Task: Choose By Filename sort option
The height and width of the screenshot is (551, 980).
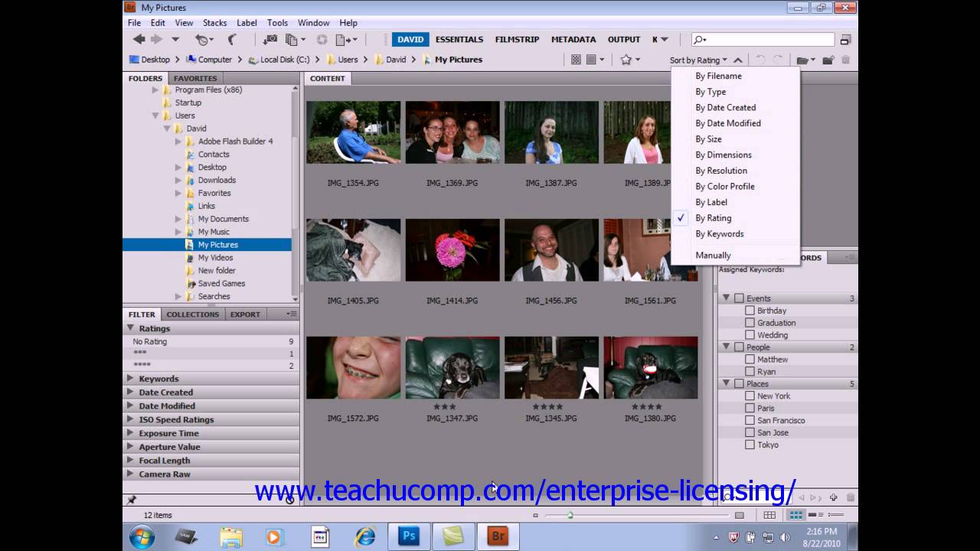Action: [x=718, y=76]
